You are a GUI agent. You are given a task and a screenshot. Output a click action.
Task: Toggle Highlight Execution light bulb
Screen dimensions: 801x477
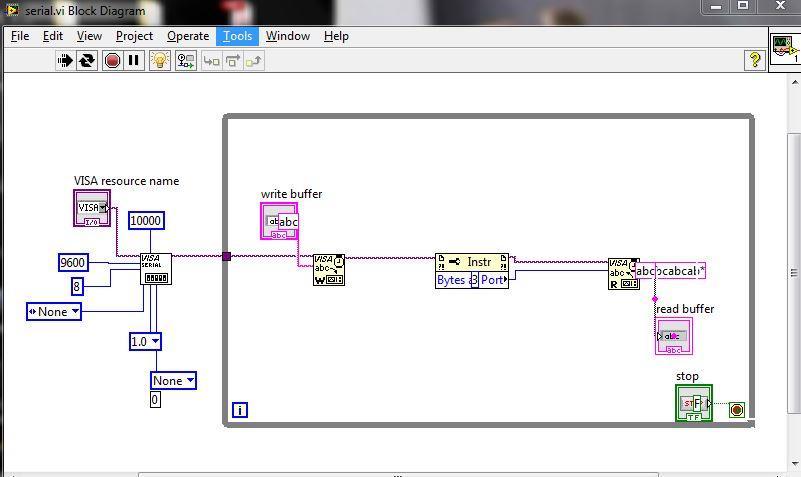click(160, 61)
